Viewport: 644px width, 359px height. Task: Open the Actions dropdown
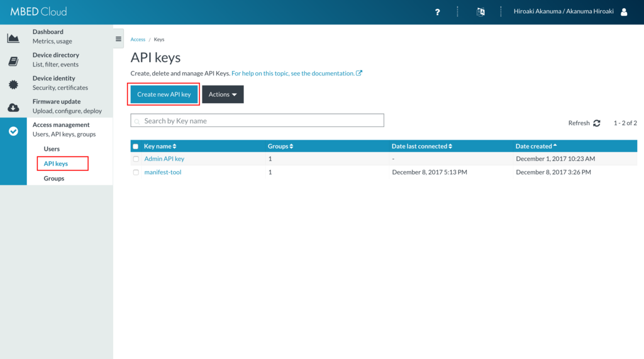223,94
